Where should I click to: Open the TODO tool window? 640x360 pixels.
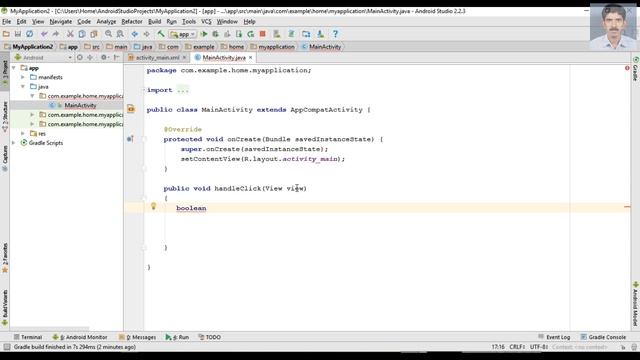tap(209, 337)
